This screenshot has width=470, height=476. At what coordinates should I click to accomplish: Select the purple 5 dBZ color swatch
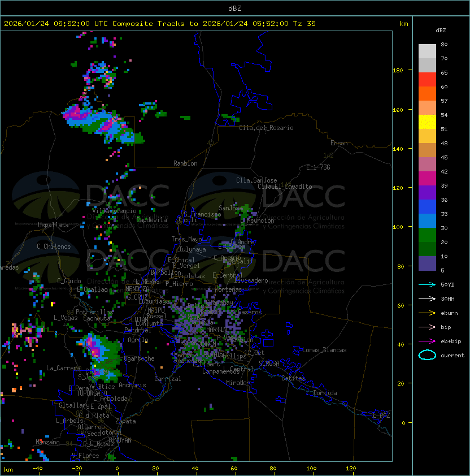coord(427,263)
